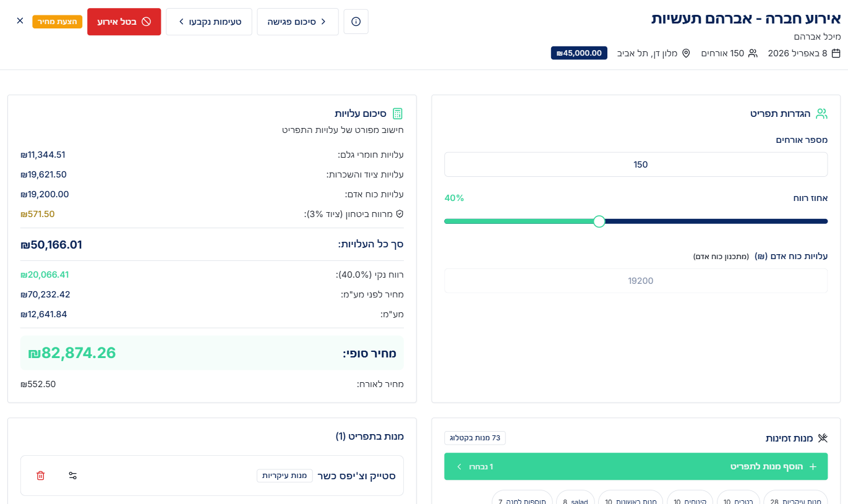Click the people icon beside הגדרות תפריט
The width and height of the screenshot is (848, 504).
pos(821,114)
